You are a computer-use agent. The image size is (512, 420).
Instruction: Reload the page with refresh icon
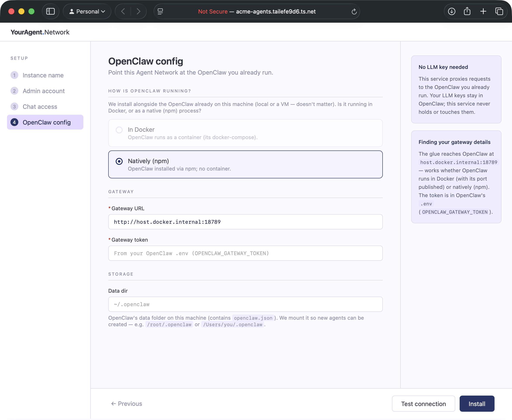click(354, 11)
